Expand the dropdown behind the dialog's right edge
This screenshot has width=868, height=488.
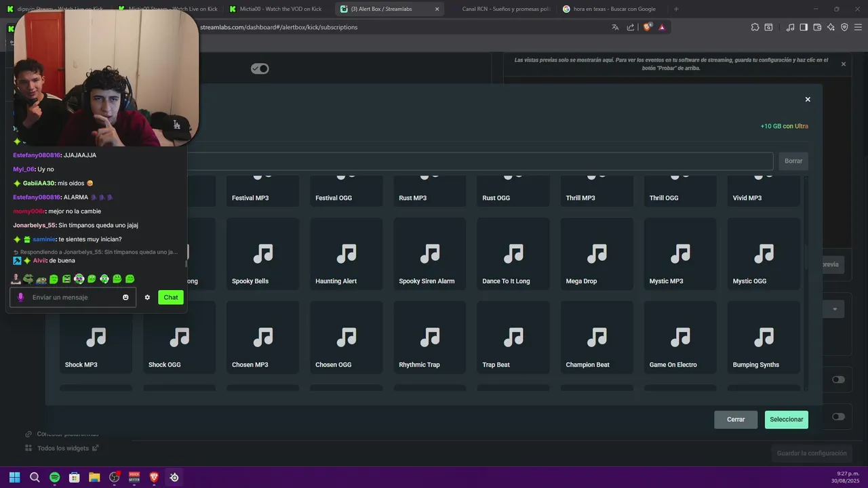pyautogui.click(x=835, y=309)
